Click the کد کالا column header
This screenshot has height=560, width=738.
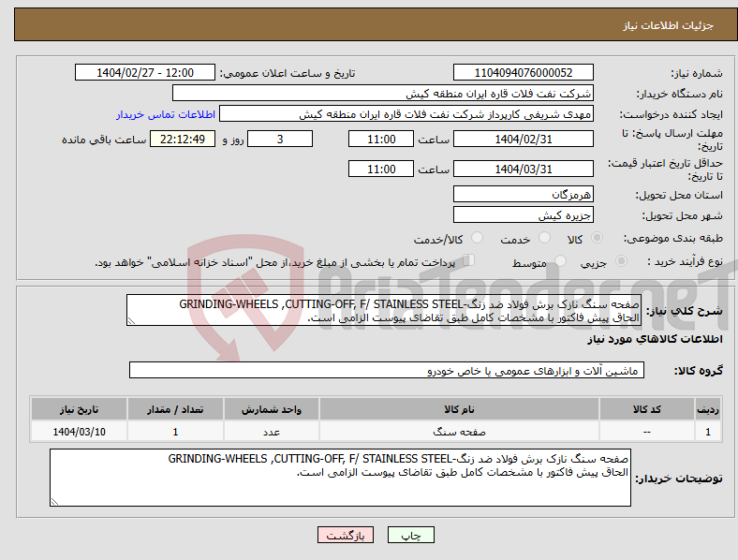(647, 409)
